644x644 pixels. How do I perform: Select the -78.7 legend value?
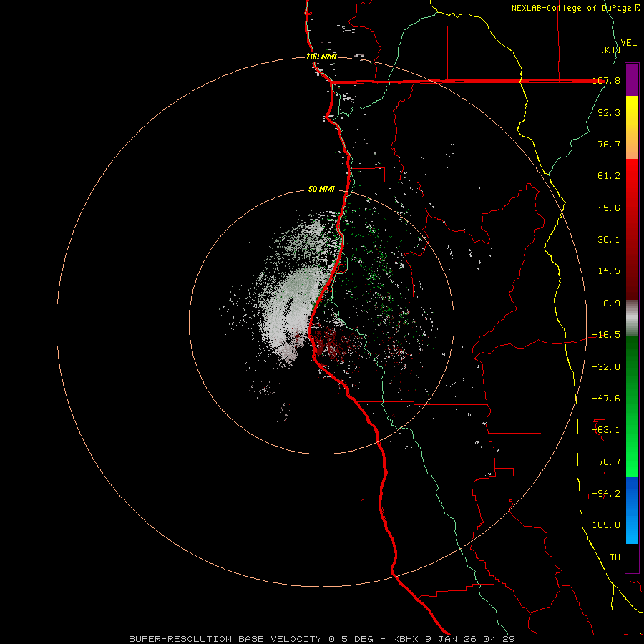pos(606,462)
